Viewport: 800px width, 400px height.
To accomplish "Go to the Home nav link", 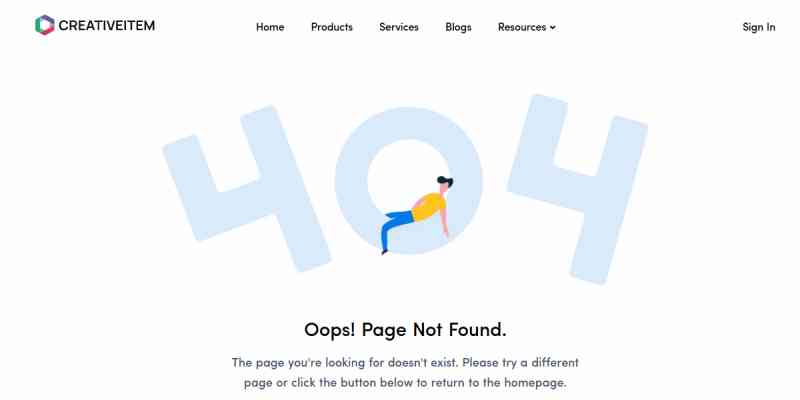I will coord(270,27).
